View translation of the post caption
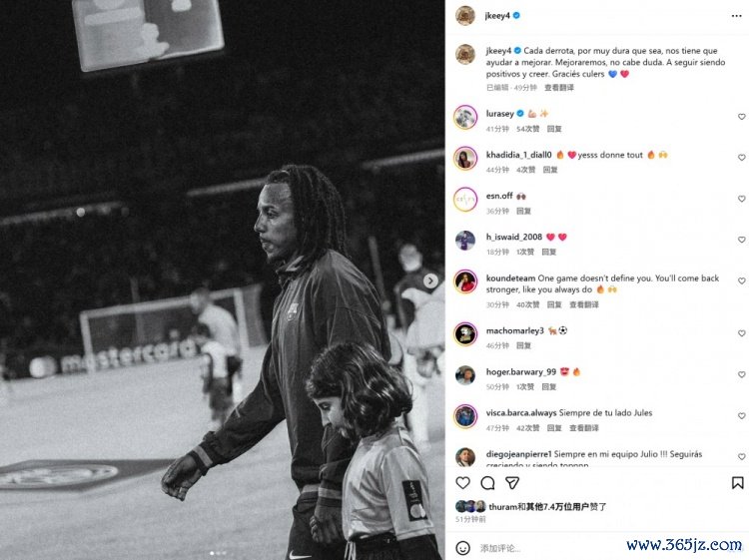 559,88
